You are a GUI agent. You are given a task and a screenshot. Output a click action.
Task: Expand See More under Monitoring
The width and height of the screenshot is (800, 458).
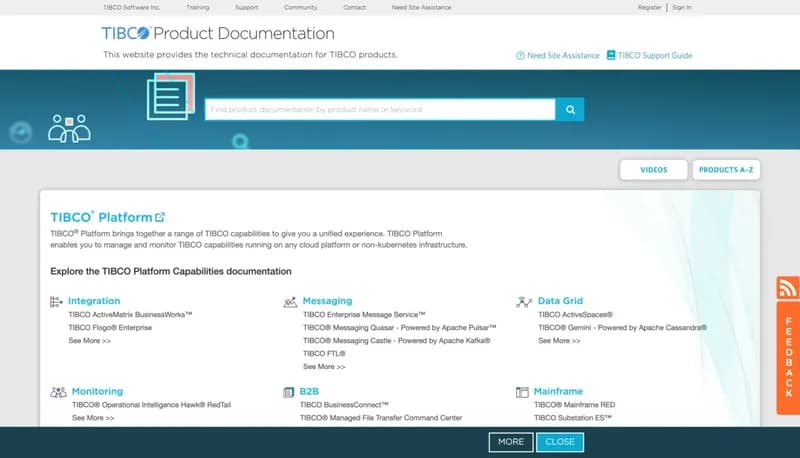(93, 418)
